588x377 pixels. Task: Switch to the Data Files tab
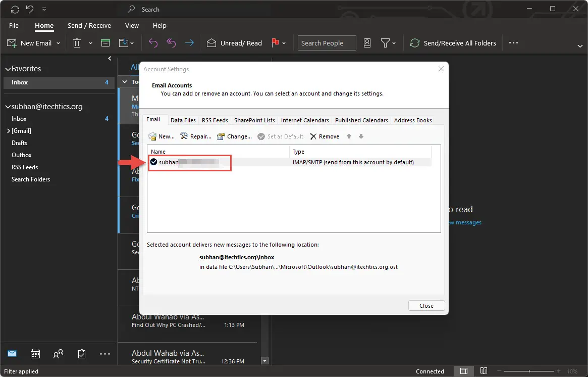(x=183, y=120)
